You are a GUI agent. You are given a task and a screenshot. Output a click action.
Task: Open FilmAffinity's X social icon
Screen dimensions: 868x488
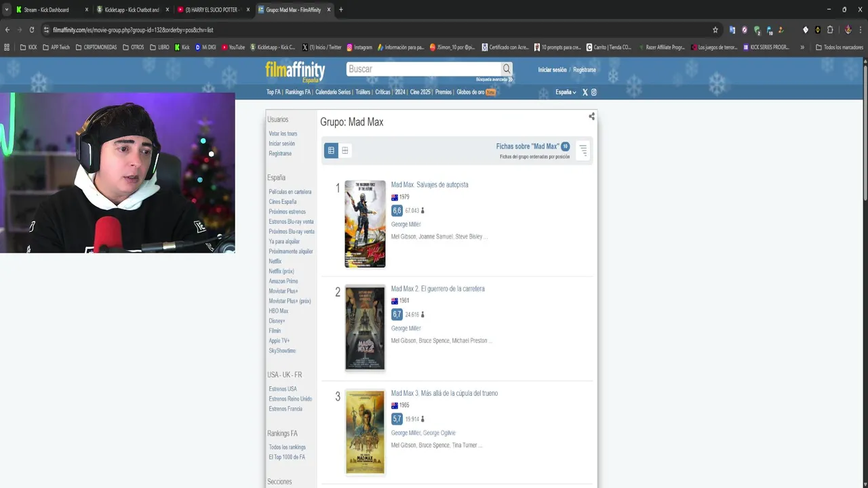pos(585,92)
